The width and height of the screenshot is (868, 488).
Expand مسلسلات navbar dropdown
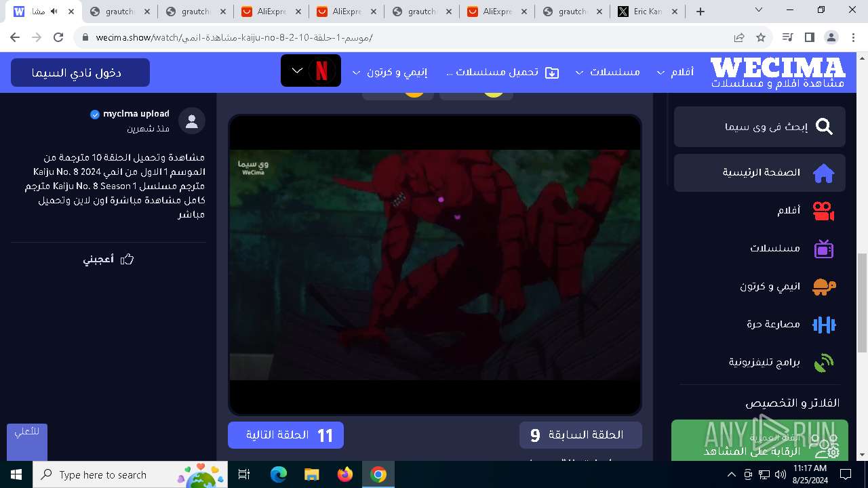click(x=578, y=73)
